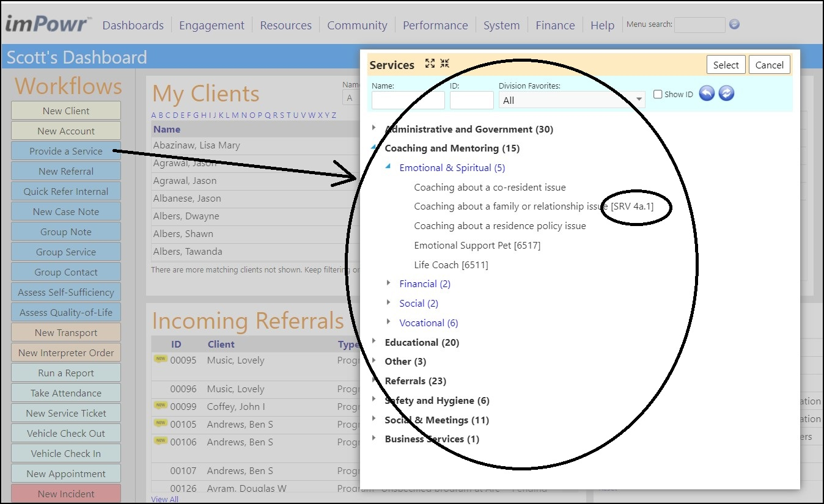
Task: Click the Name column header in My Clients
Action: click(x=166, y=129)
